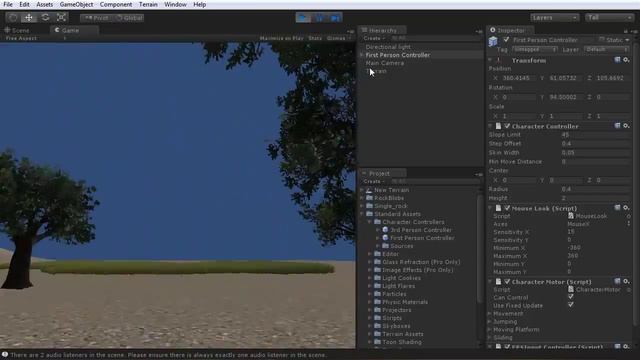Open the Tall layout dropdown
The image size is (640, 360).
pyautogui.click(x=609, y=18)
